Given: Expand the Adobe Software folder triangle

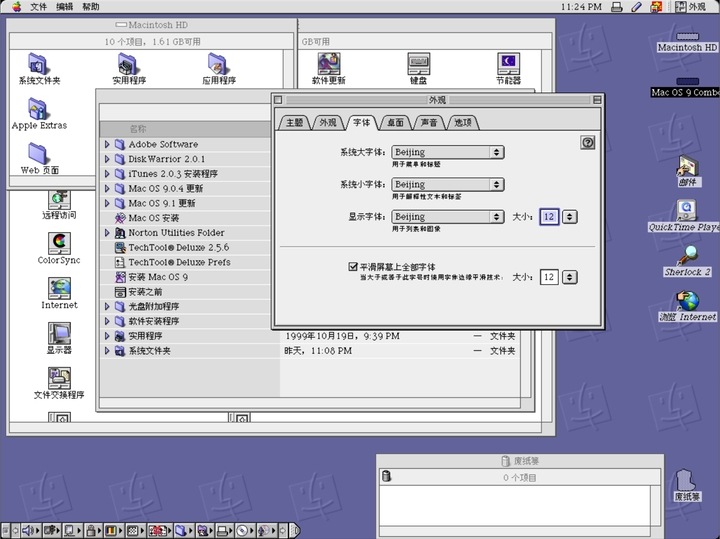Looking at the screenshot, I should 107,144.
